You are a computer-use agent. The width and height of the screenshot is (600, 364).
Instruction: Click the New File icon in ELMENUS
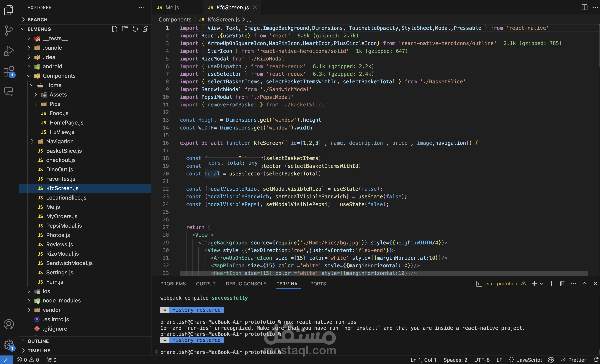[x=115, y=29]
